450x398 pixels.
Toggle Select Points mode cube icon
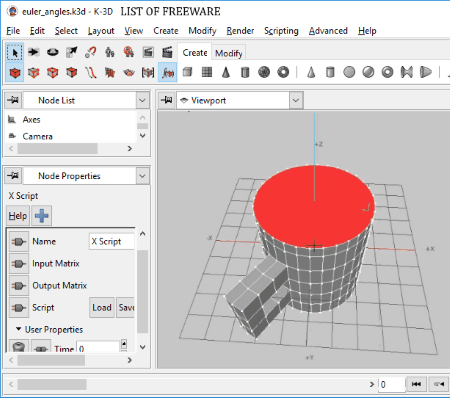point(34,72)
